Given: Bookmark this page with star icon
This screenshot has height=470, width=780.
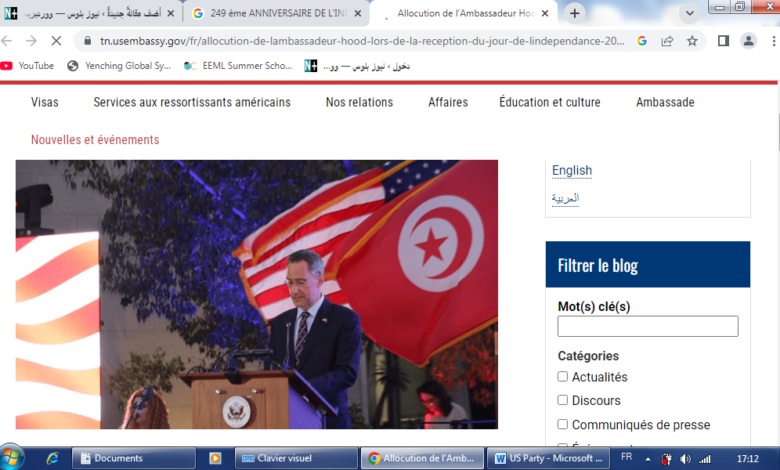Looking at the screenshot, I should coord(692,41).
